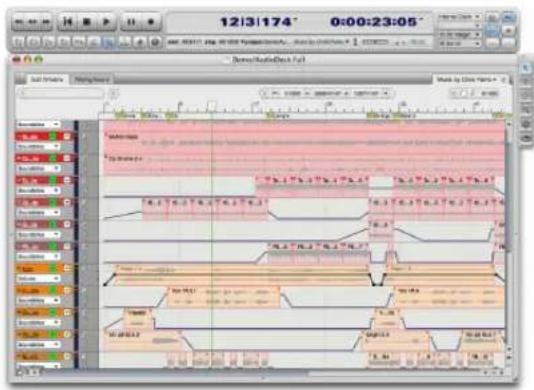Click the round icon at the end of the transport's lower icon row
This screenshot has width=534, height=390.
pos(155,42)
